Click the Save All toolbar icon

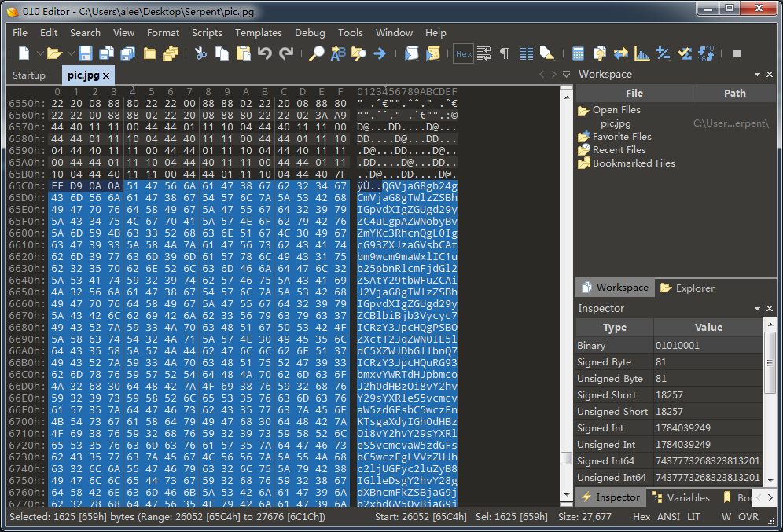(x=128, y=53)
